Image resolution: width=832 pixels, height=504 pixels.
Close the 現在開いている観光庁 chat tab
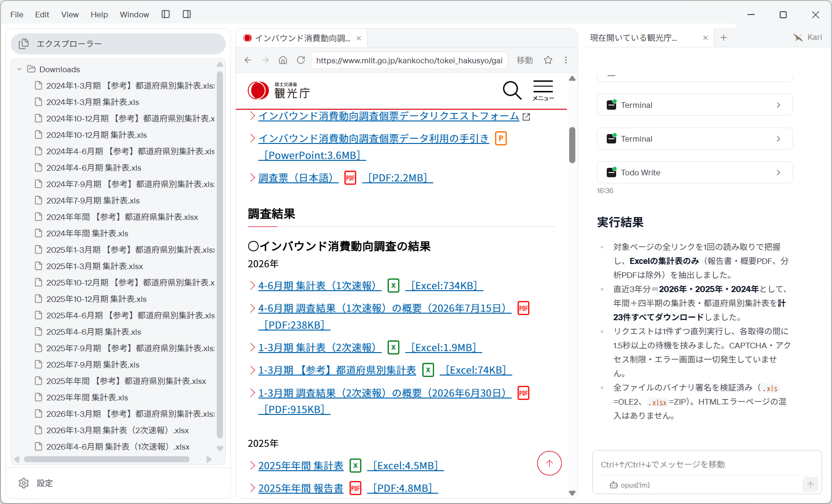pyautogui.click(x=705, y=38)
